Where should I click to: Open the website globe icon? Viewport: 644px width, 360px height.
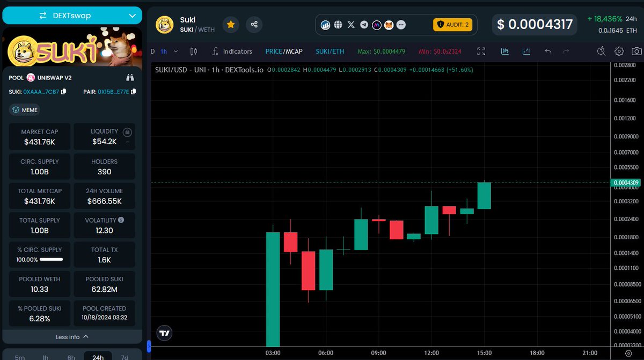[x=338, y=25]
